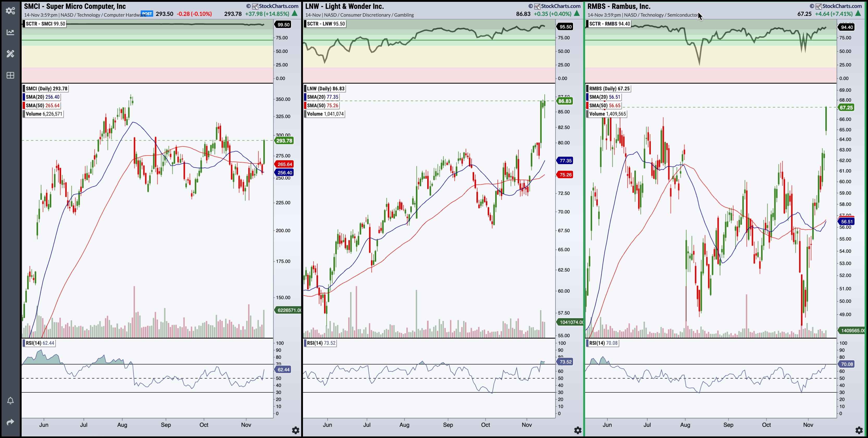Select the RMBS - Rambus, Inc. title
This screenshot has width=868, height=438.
pyautogui.click(x=619, y=6)
